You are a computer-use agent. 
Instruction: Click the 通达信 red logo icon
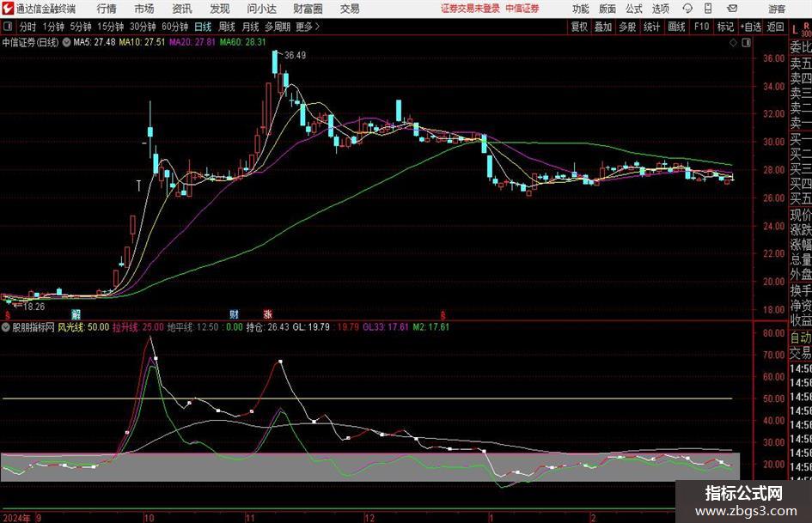pyautogui.click(x=7, y=9)
